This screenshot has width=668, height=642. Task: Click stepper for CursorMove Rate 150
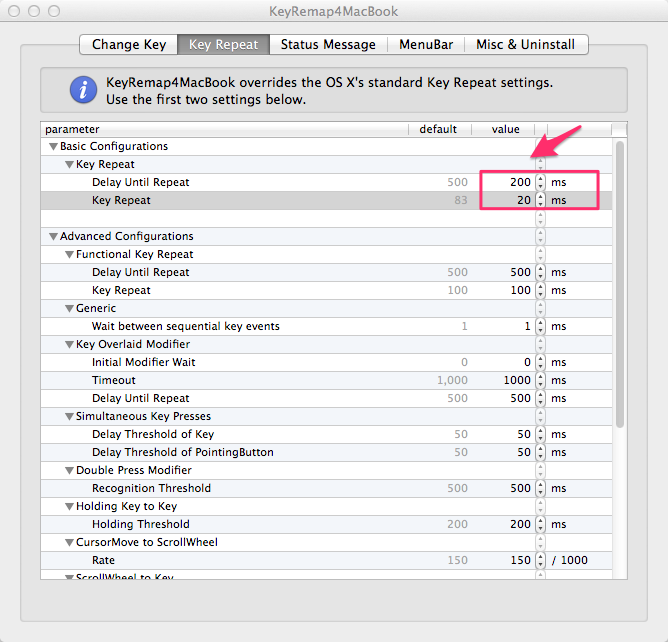tap(540, 560)
